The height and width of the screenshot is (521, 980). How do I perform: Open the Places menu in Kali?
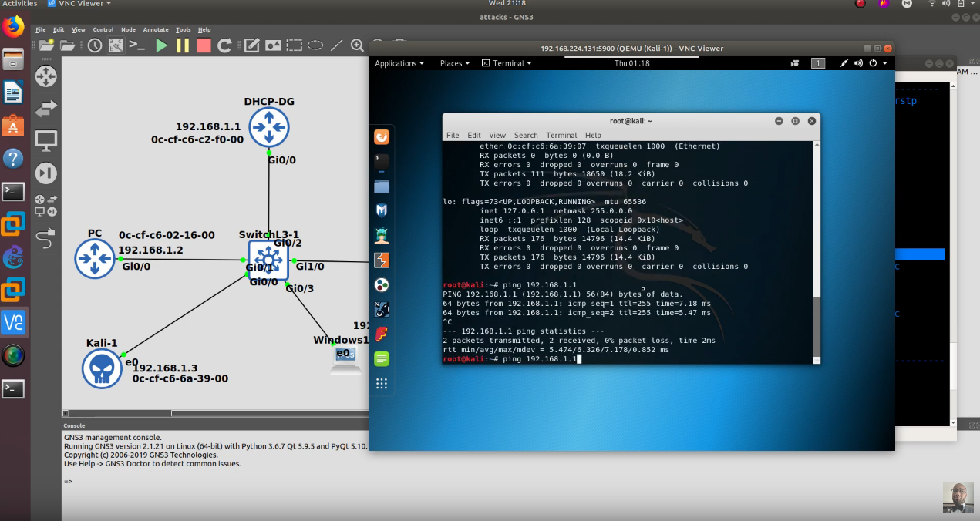[x=452, y=63]
